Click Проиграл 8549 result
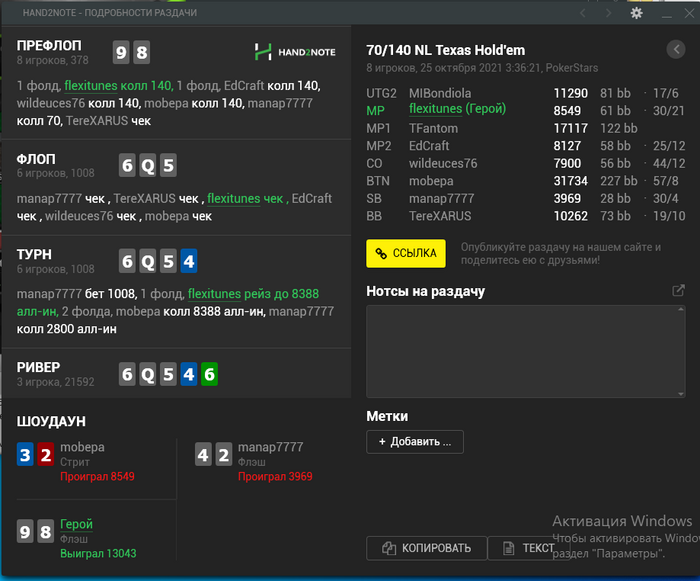The height and width of the screenshot is (581, 700). [97, 477]
